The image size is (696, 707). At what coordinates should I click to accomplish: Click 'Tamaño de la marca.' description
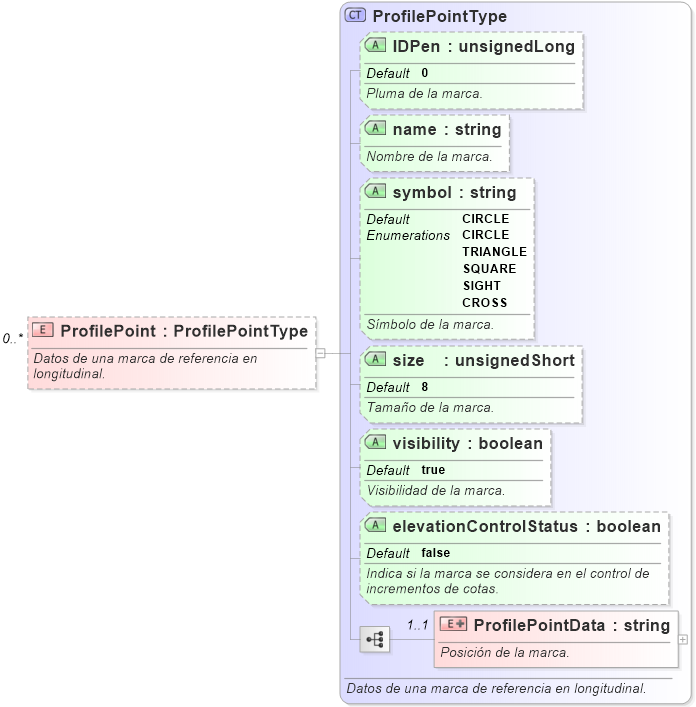[430, 408]
